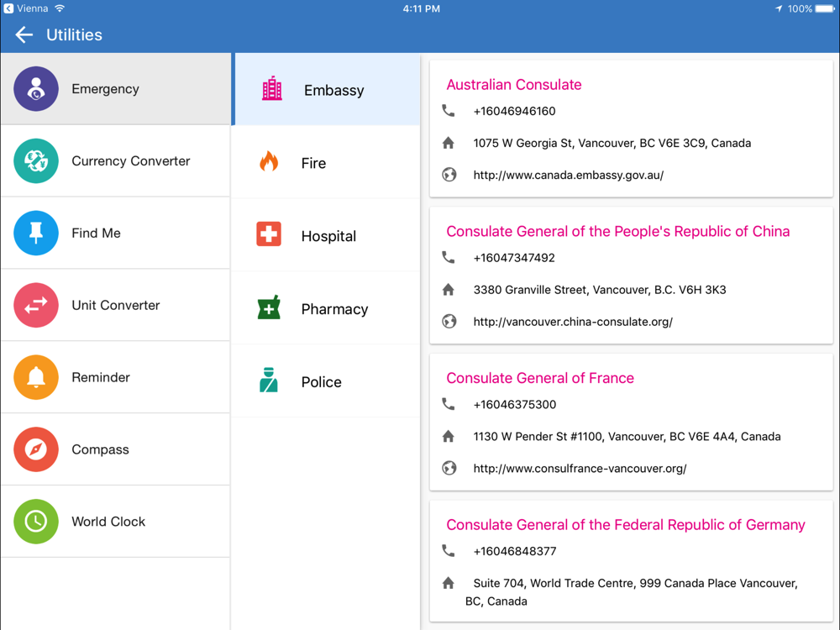The width and height of the screenshot is (840, 630).
Task: Tap the Australian Consulate title
Action: (514, 85)
